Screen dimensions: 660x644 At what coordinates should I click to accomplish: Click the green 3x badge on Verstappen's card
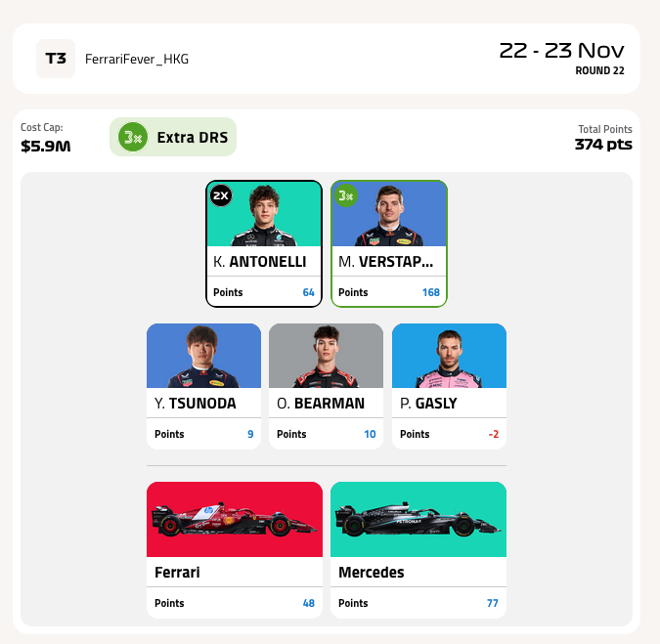click(x=346, y=195)
